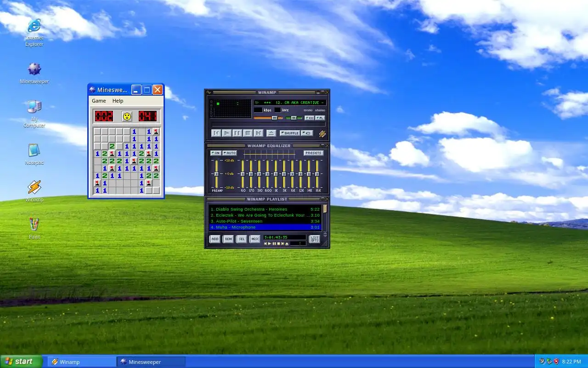Click the system tray clock showing 8:22 PM
588x368 pixels.
[x=571, y=362]
